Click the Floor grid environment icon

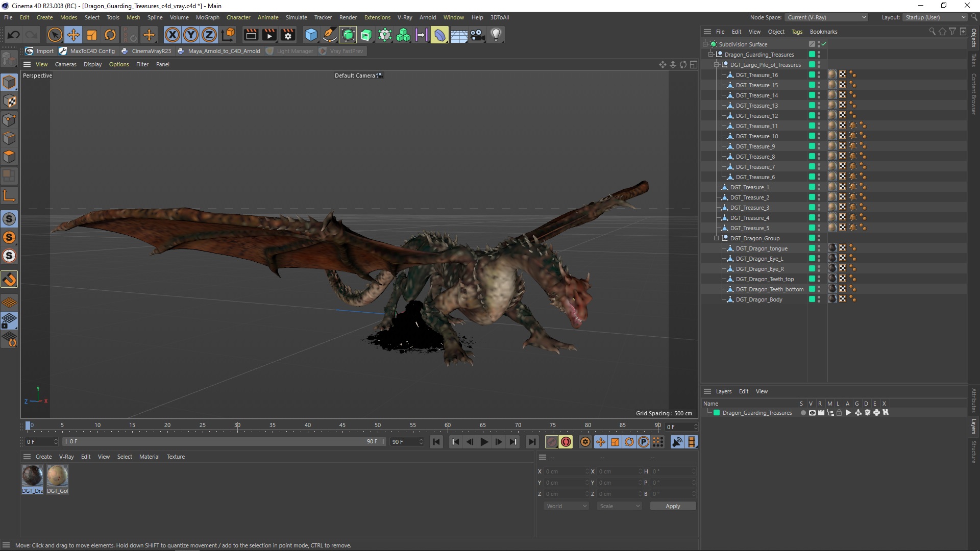(x=459, y=35)
